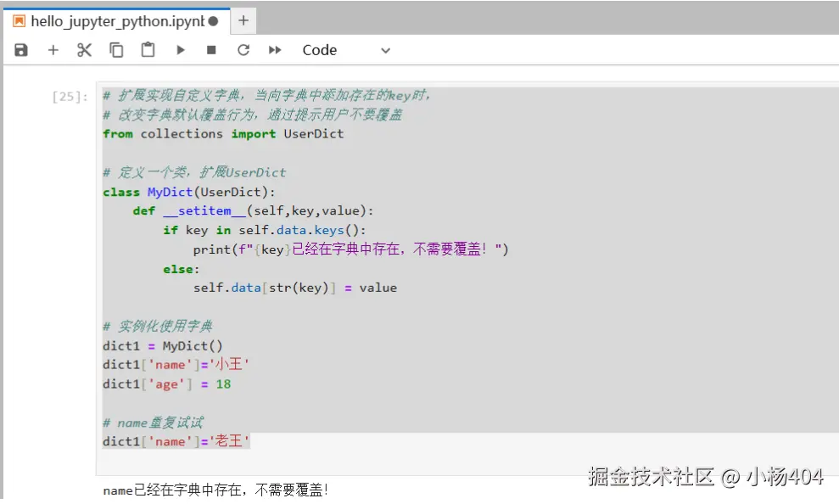
Task: Click the unsaved dot on the notebook tab
Action: pos(214,21)
